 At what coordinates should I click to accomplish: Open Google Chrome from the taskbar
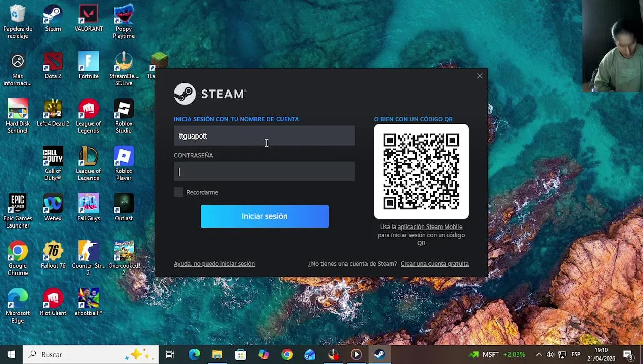point(287,355)
